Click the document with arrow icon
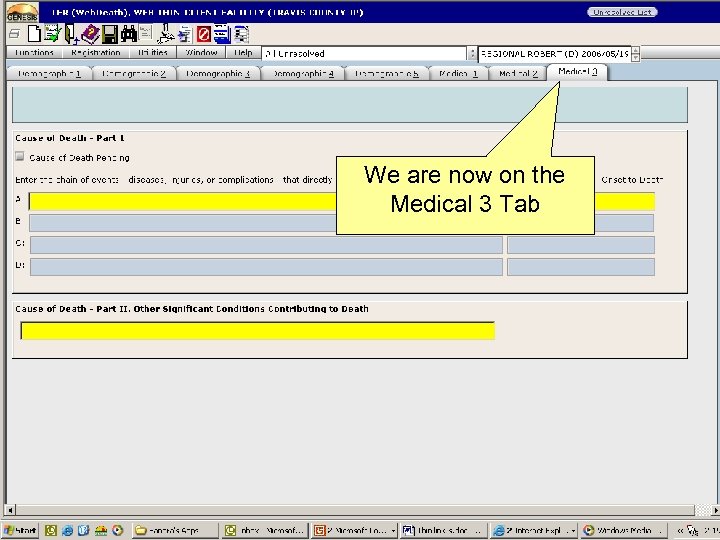 point(185,34)
